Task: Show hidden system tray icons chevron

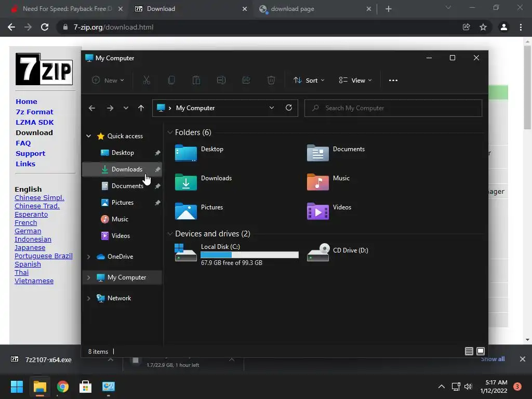Action: [442, 387]
